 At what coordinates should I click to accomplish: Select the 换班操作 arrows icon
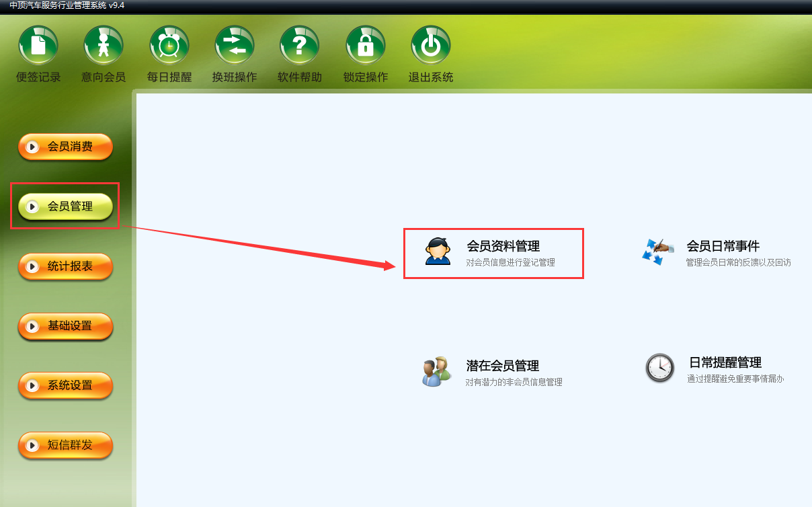(235, 45)
